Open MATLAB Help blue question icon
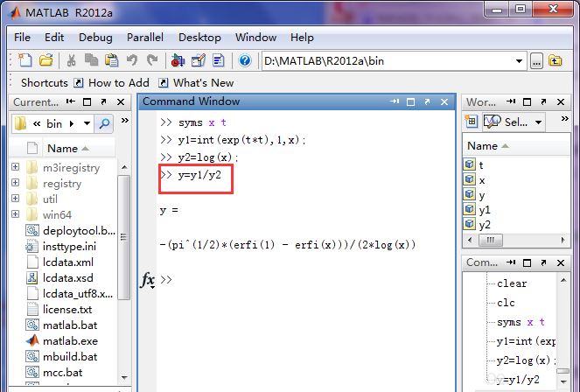The height and width of the screenshot is (392, 580). [244, 60]
